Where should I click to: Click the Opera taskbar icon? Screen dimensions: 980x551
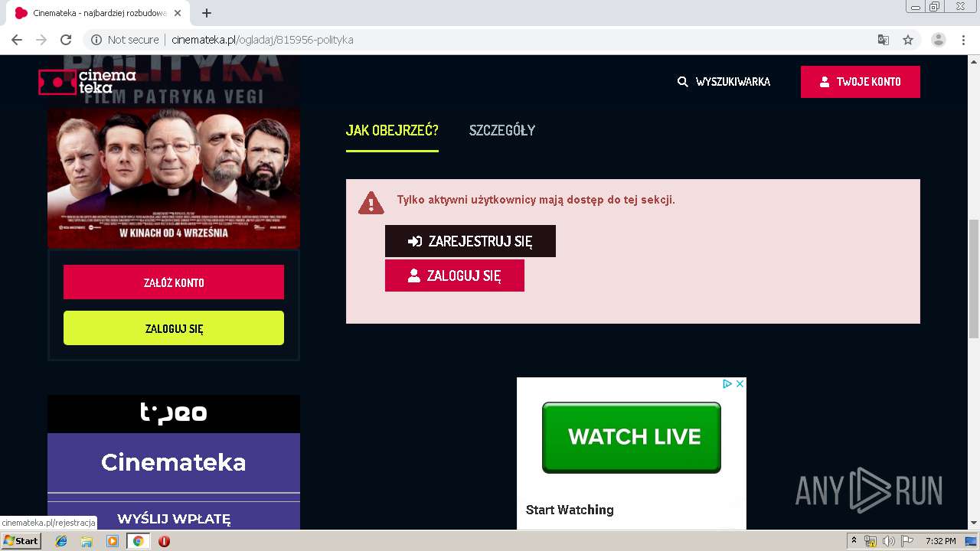point(164,541)
